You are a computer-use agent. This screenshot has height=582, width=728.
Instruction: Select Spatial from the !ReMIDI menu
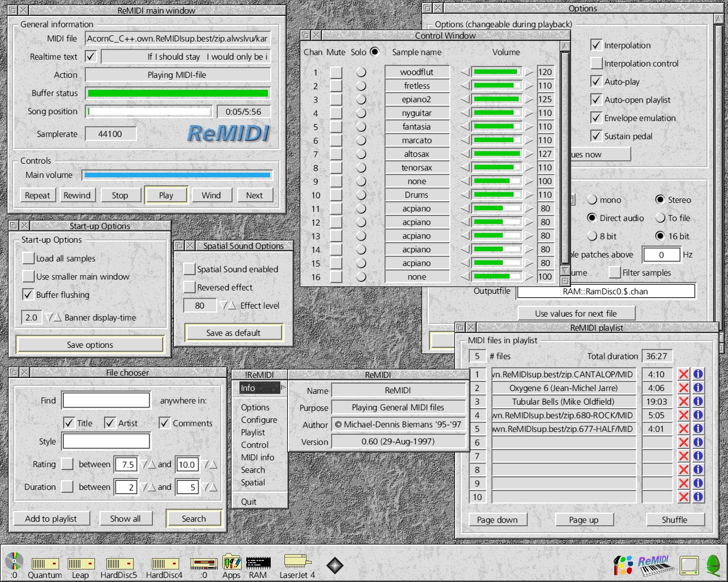(x=253, y=482)
